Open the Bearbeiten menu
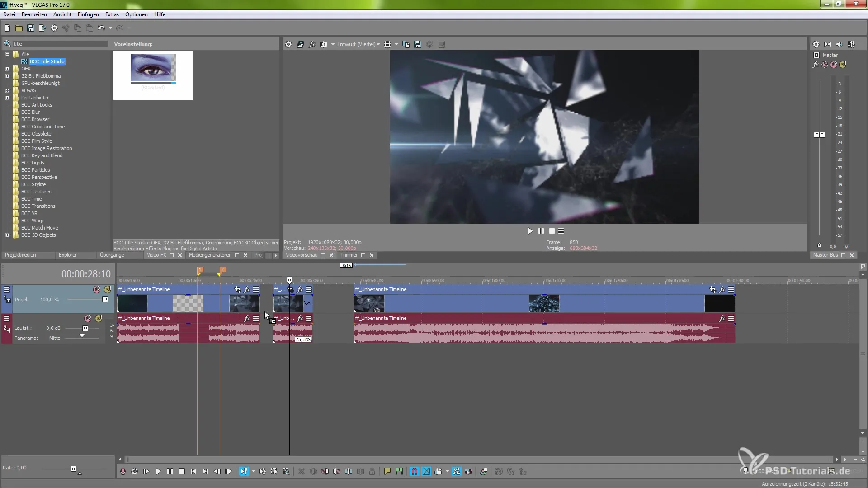This screenshot has width=868, height=488. 34,14
